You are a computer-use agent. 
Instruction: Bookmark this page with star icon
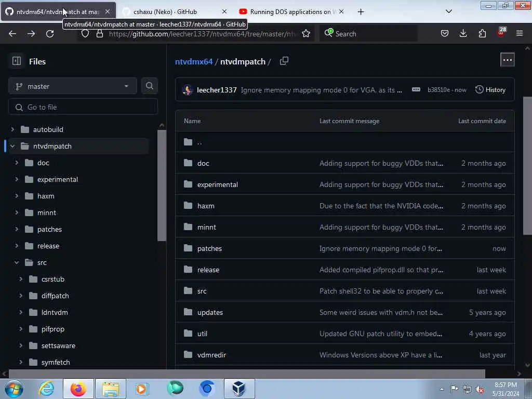[x=305, y=34]
